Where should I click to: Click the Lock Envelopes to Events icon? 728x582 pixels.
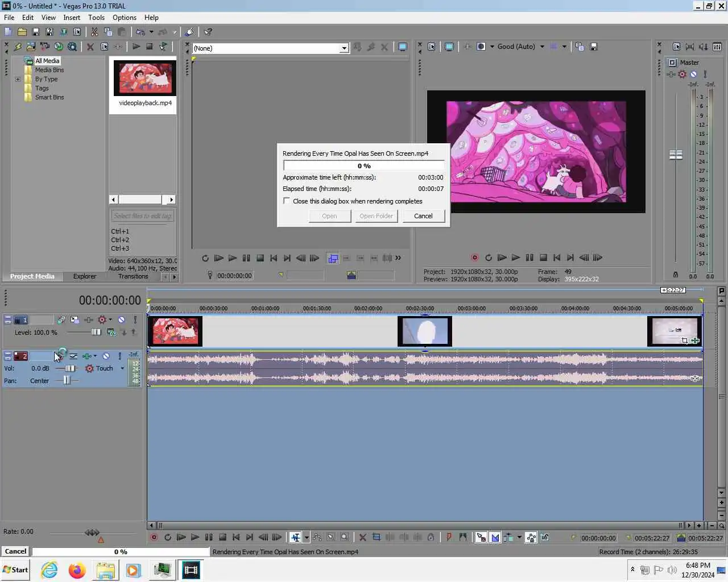531,537
